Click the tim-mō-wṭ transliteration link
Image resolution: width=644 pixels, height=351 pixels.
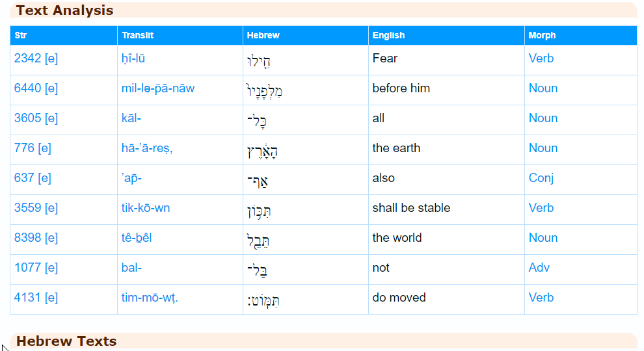click(x=149, y=298)
